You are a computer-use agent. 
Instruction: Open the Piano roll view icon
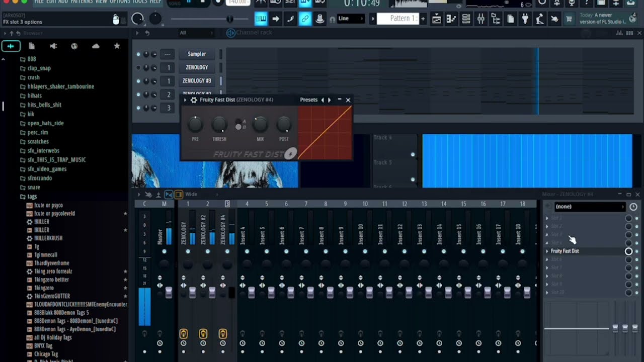451,19
